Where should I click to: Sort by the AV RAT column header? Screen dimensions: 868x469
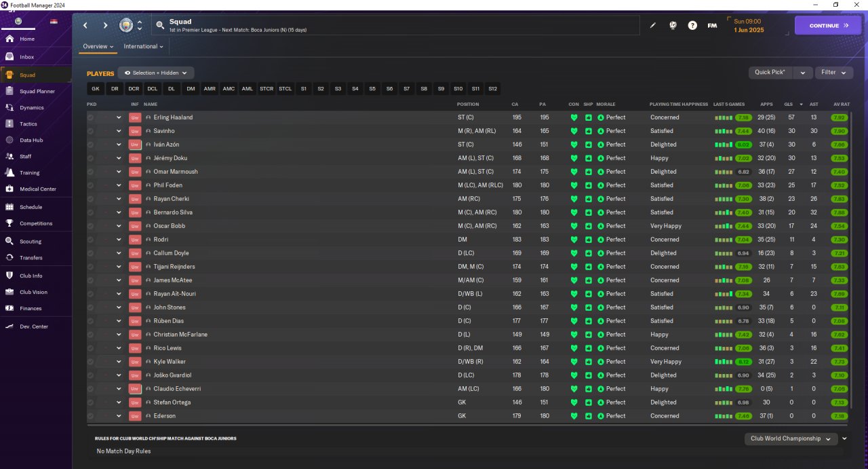click(842, 105)
